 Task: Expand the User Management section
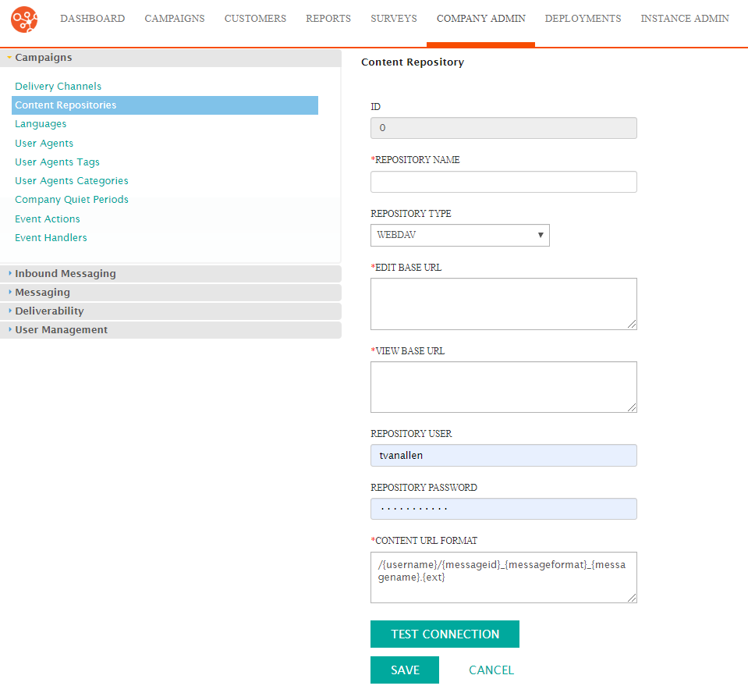[x=171, y=330]
